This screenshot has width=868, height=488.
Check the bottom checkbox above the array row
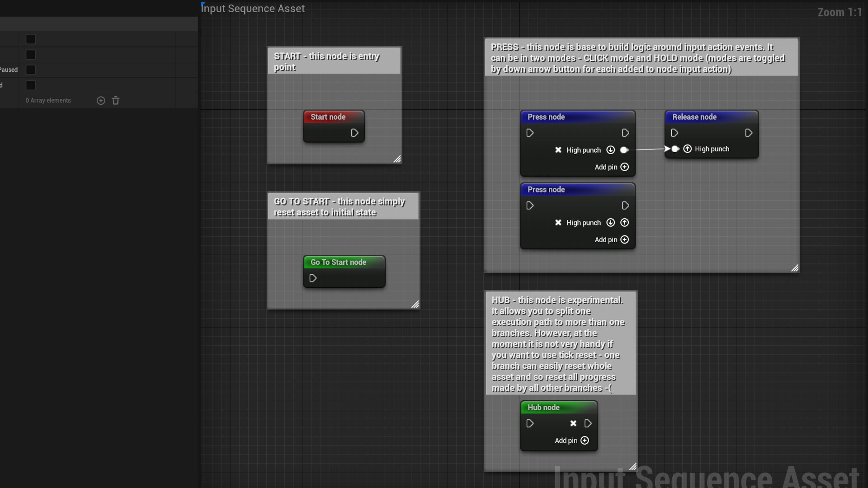pos(30,85)
